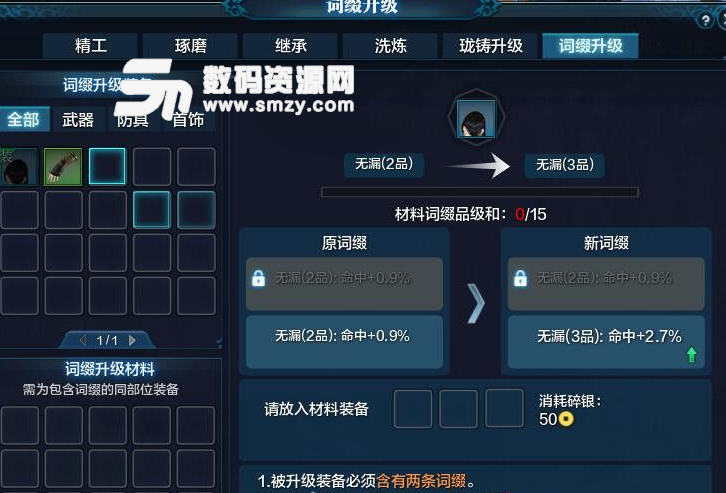Image resolution: width=726 pixels, height=493 pixels.
Task: Filter inventory by 全部
Action: (x=23, y=120)
